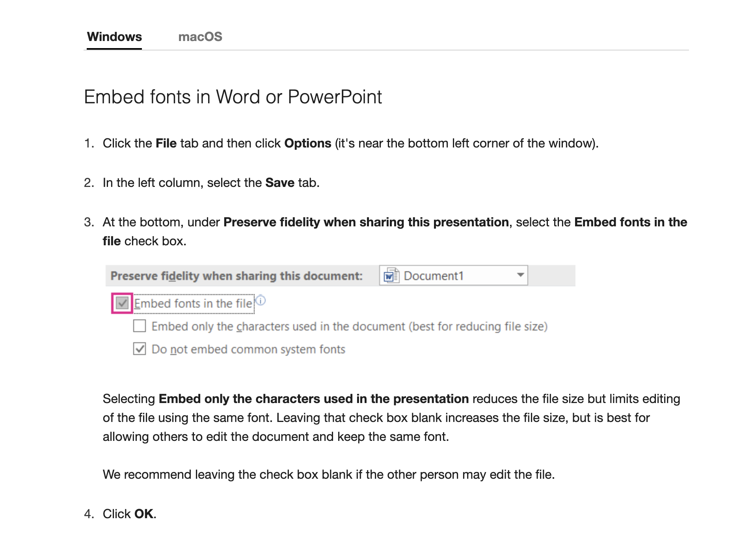Uncheck Do not embed common system fonts
756x545 pixels.
tap(140, 349)
